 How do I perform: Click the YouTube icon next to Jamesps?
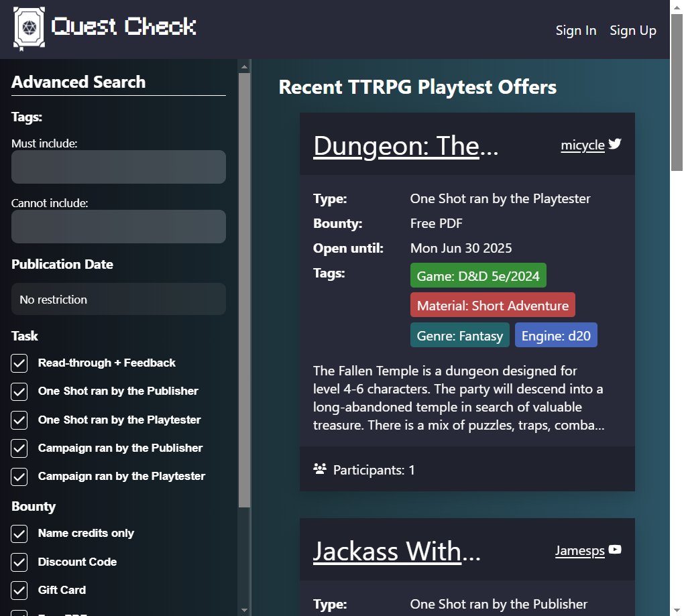[x=616, y=550]
